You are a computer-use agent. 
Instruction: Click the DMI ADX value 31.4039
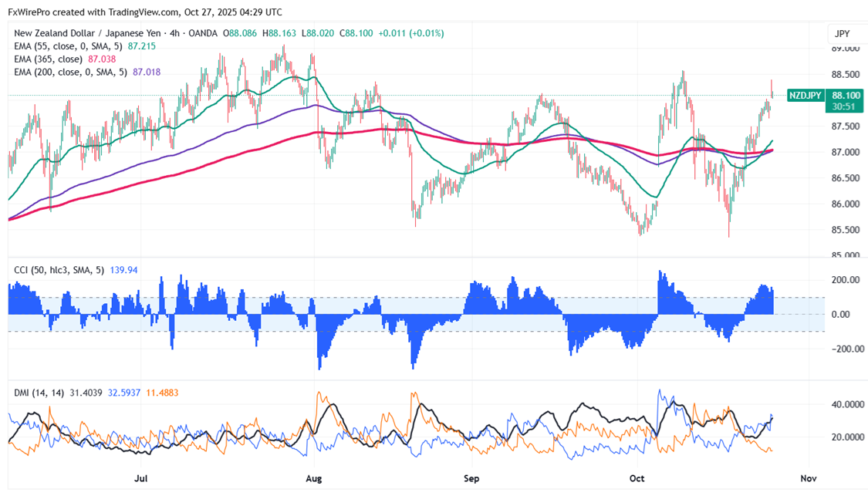(86, 393)
